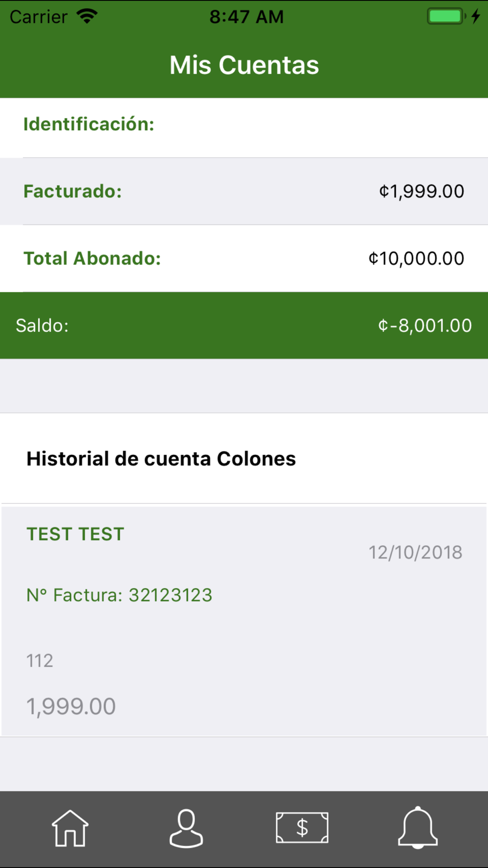Tap the battery indicator icon
The height and width of the screenshot is (868, 488).
pyautogui.click(x=446, y=17)
